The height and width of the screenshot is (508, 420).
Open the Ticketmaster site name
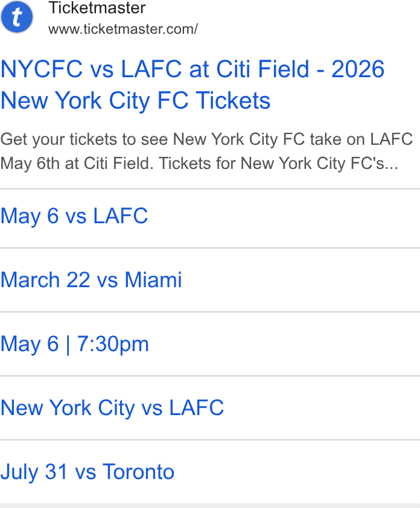coord(97,8)
